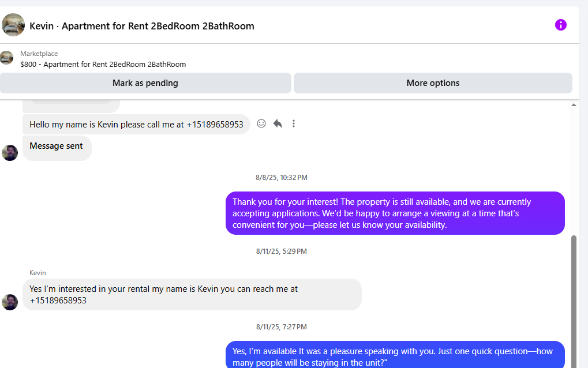Click the apartment listing avatar in header
The height and width of the screenshot is (368, 588).
click(13, 25)
